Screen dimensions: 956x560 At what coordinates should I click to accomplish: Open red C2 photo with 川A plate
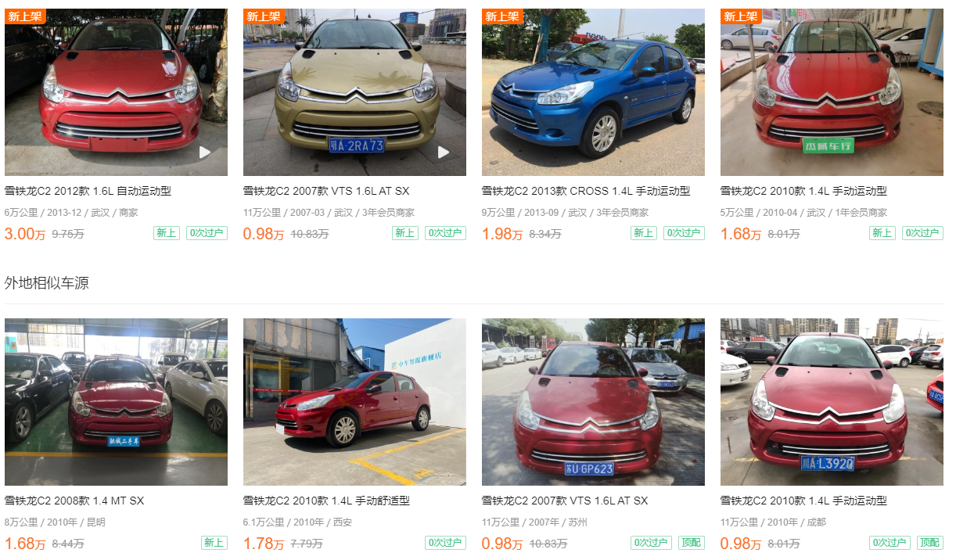pyautogui.click(x=832, y=402)
